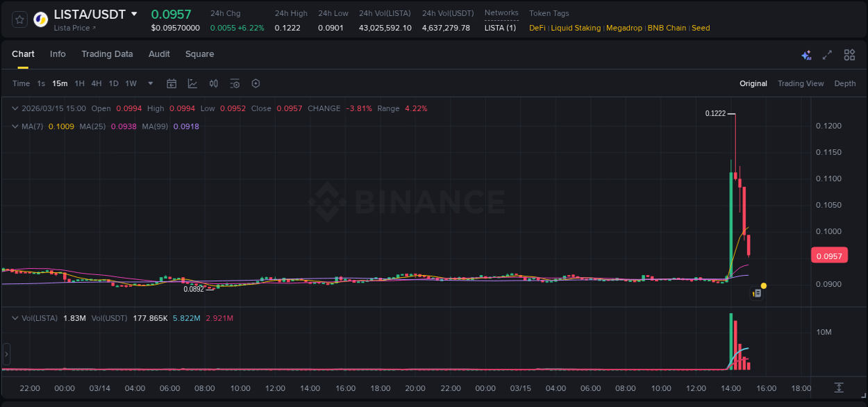Open the Square tab
The width and height of the screenshot is (868, 407).
[199, 54]
